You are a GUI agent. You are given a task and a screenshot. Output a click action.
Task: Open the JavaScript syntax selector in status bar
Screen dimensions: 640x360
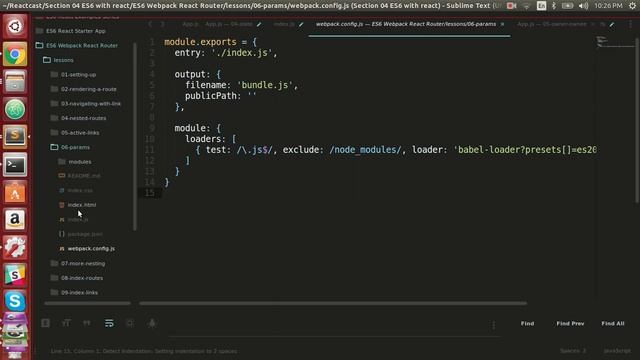coord(617,351)
